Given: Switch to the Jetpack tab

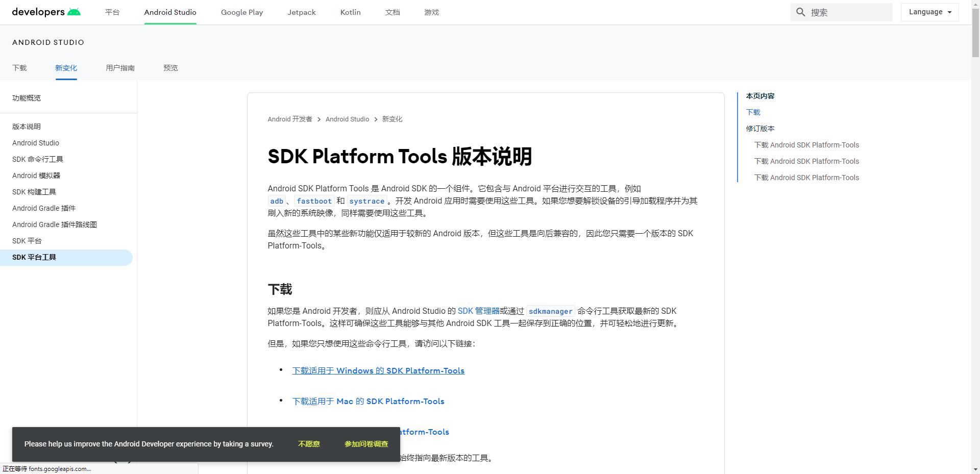Looking at the screenshot, I should [x=302, y=12].
